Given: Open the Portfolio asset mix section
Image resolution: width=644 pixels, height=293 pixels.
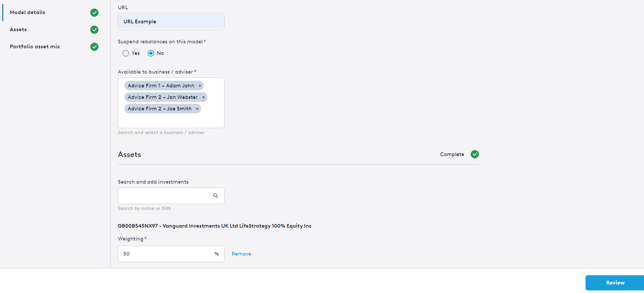Looking at the screenshot, I should click(35, 47).
